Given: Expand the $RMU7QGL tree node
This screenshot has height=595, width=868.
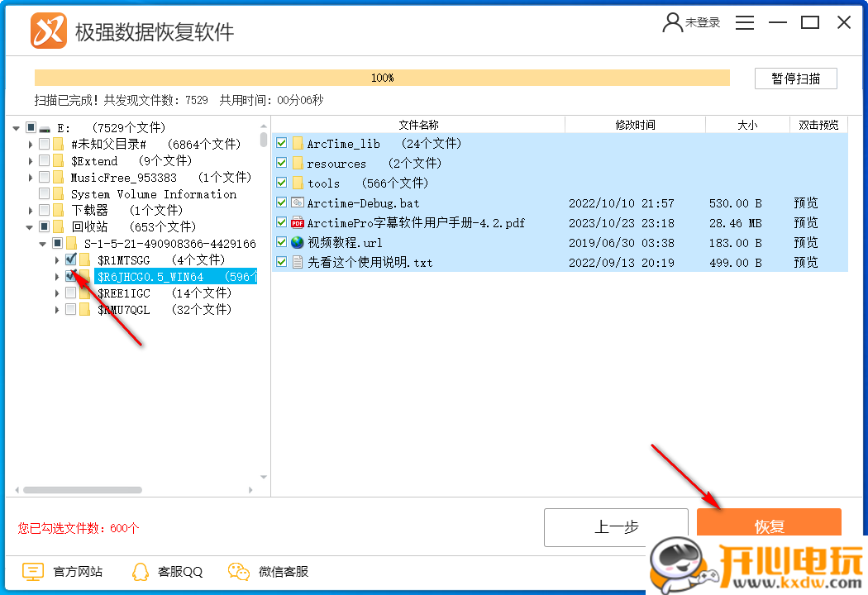Looking at the screenshot, I should (x=56, y=310).
